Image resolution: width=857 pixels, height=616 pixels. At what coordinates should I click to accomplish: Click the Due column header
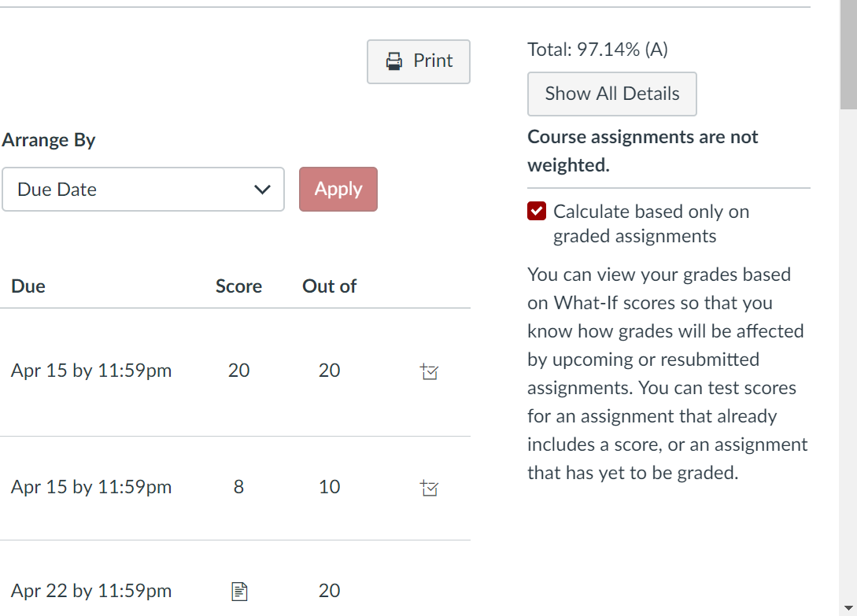(28, 286)
